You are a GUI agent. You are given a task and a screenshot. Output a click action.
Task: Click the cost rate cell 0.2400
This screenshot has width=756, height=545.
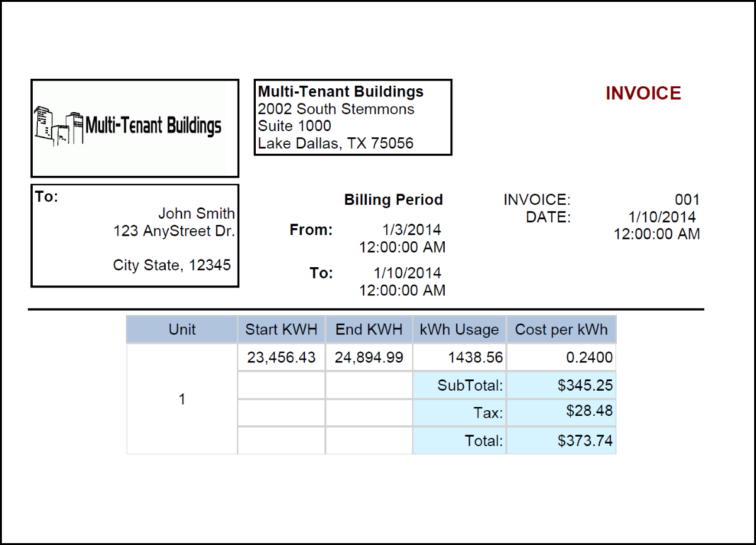click(589, 358)
